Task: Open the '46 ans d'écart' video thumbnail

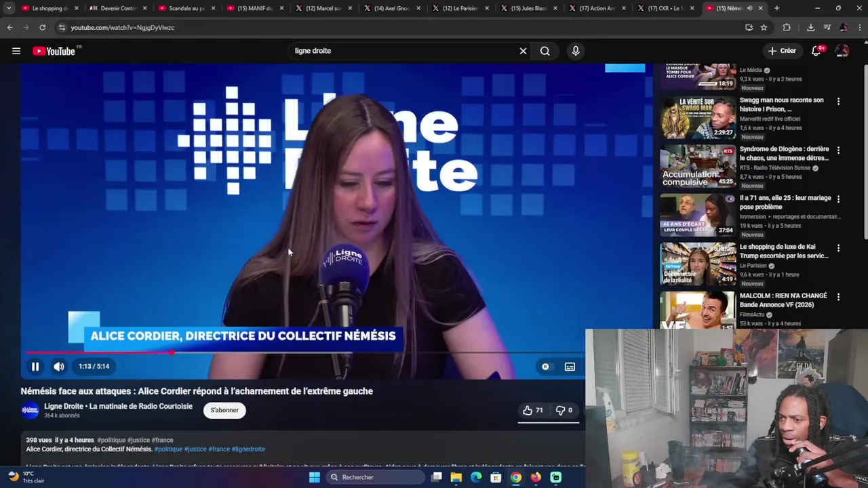Action: (x=698, y=215)
